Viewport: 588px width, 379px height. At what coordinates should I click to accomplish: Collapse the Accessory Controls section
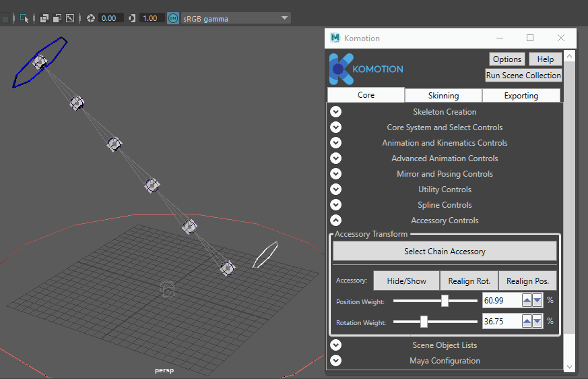(335, 220)
